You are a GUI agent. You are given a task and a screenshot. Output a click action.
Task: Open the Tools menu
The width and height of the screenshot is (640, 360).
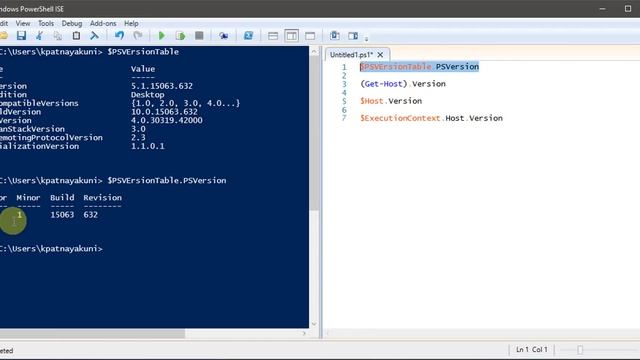[x=46, y=23]
